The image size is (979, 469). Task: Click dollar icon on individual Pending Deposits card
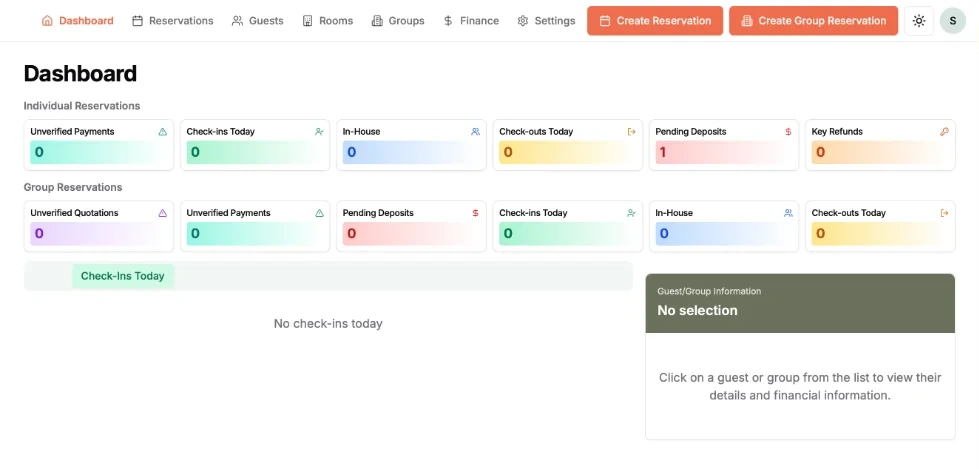788,132
